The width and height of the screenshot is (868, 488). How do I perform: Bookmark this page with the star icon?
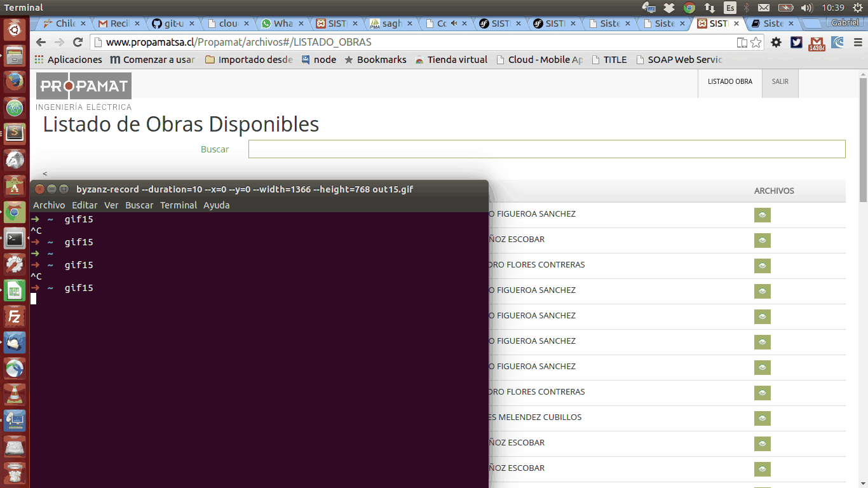756,43
